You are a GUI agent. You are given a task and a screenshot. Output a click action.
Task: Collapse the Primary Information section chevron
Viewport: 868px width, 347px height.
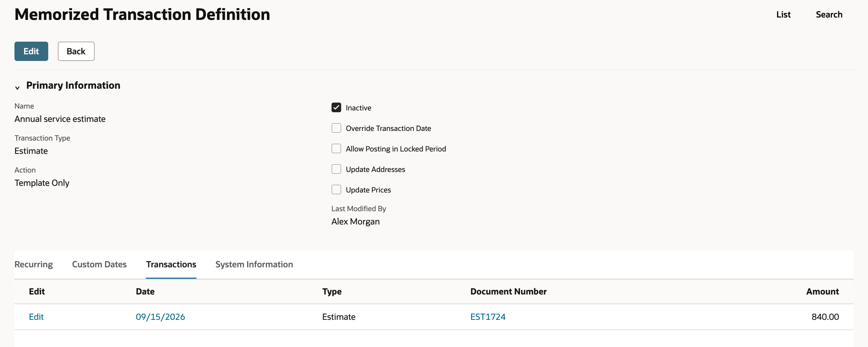coord(17,88)
